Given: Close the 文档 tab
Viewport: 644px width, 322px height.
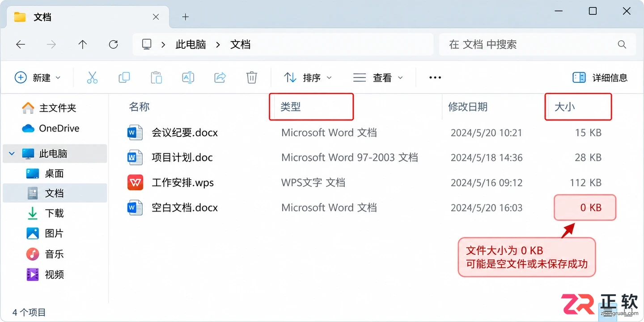Looking at the screenshot, I should coord(156,17).
